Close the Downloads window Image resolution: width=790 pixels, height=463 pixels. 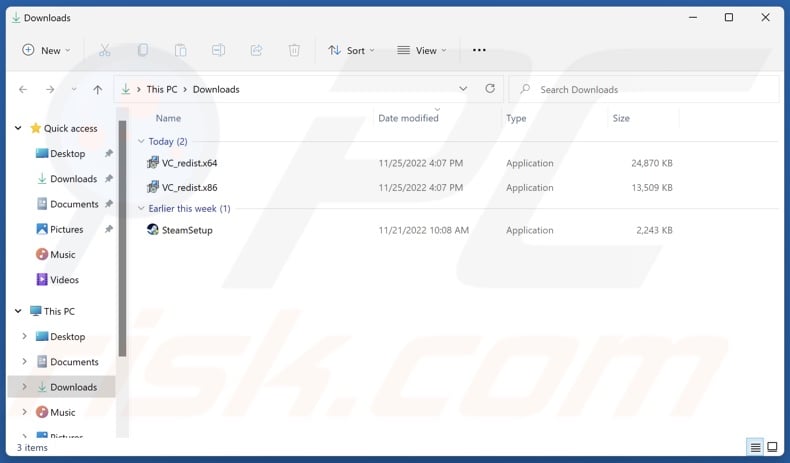pyautogui.click(x=765, y=18)
